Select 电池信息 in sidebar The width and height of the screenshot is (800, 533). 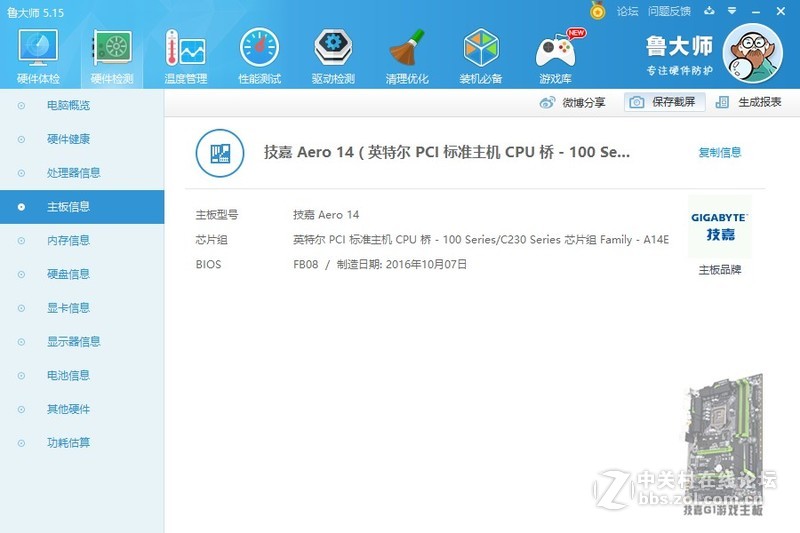(82, 375)
